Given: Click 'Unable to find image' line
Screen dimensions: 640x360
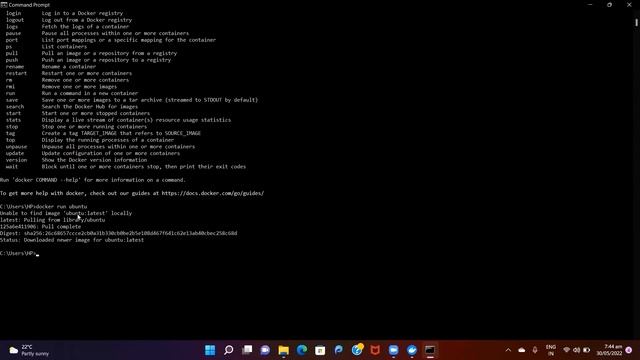Looking at the screenshot, I should (x=66, y=213).
